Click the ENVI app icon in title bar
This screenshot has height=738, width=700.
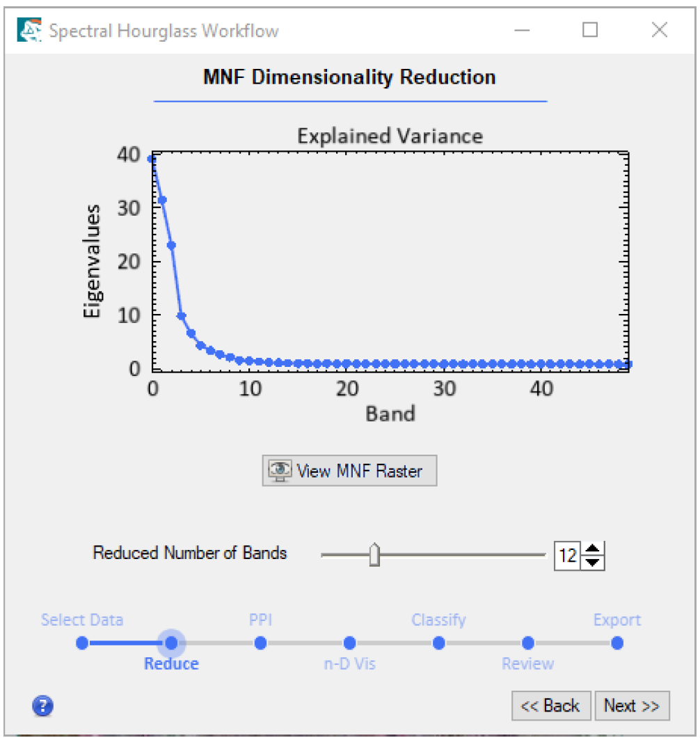click(29, 31)
